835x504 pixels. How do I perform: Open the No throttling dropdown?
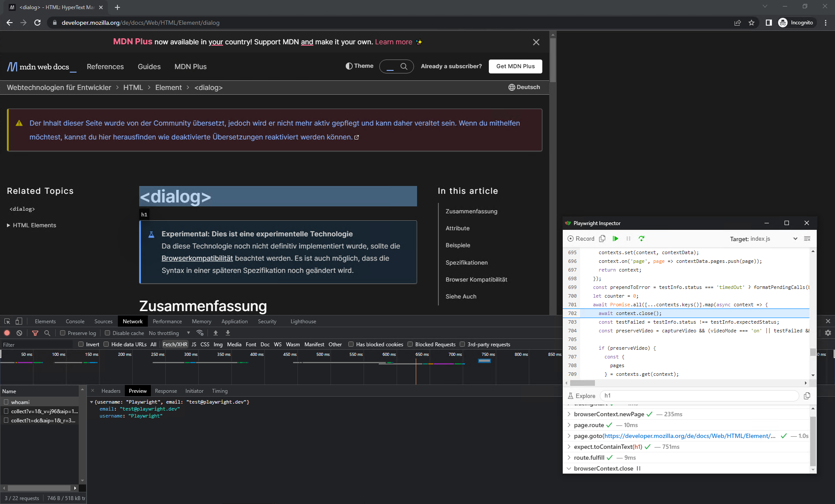(x=169, y=333)
